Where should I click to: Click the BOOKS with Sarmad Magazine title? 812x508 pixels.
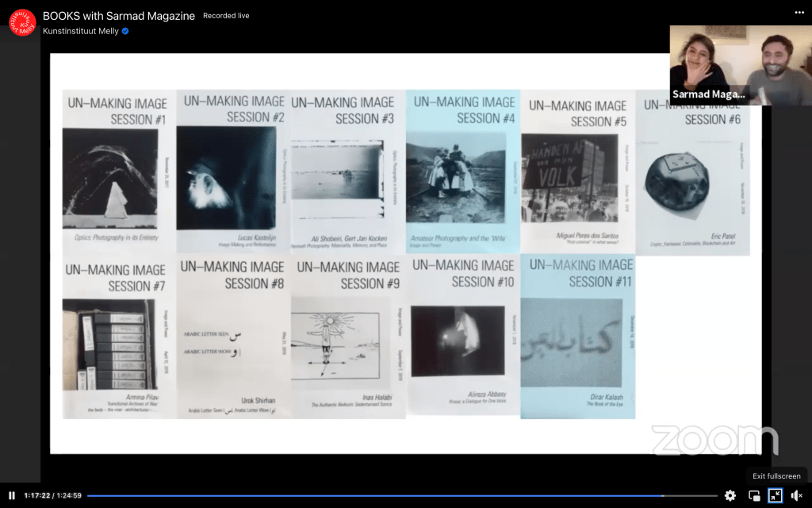click(x=119, y=16)
